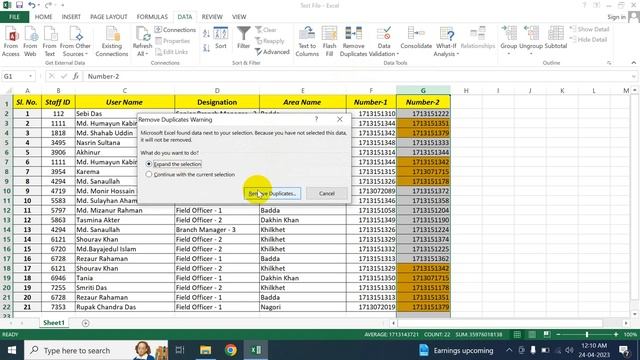Switch to Page Layout view icon
640x360 pixels.
[x=532, y=334]
